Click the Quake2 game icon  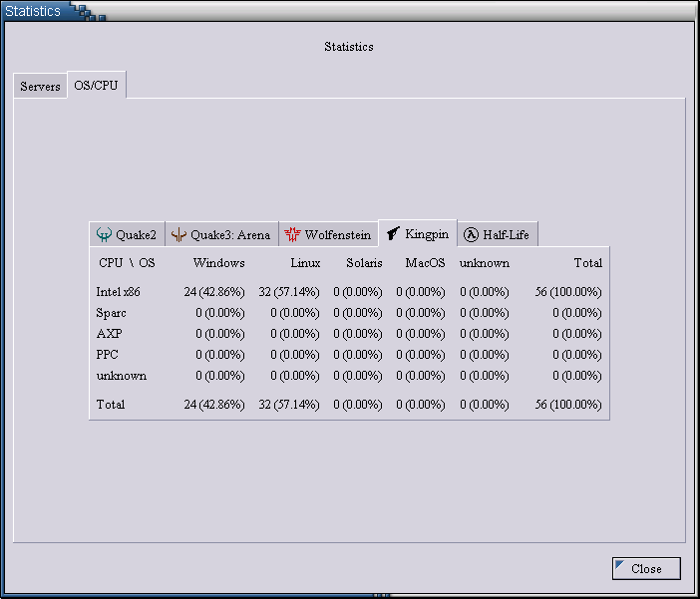pyautogui.click(x=104, y=234)
